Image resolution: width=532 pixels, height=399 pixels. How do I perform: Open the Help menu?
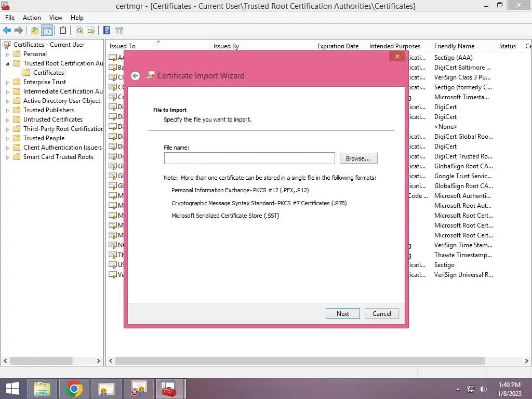pyautogui.click(x=77, y=18)
